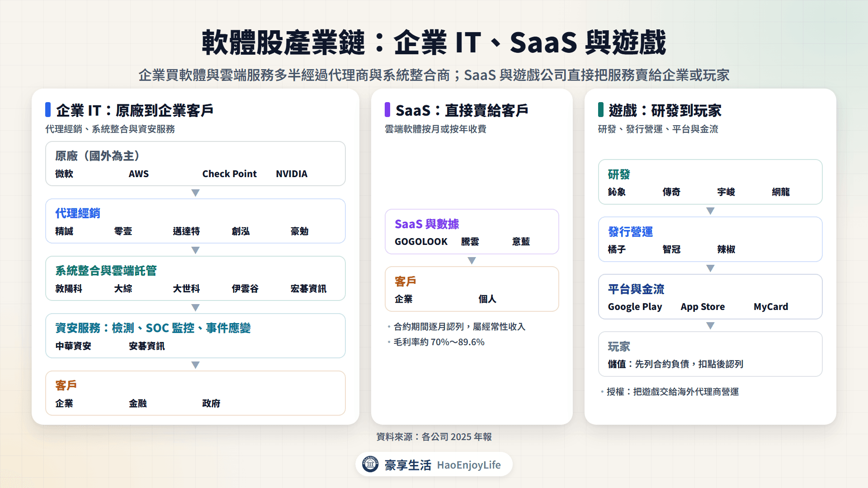Select '零壹' under 代理經銷
This screenshot has width=868, height=488.
(123, 231)
